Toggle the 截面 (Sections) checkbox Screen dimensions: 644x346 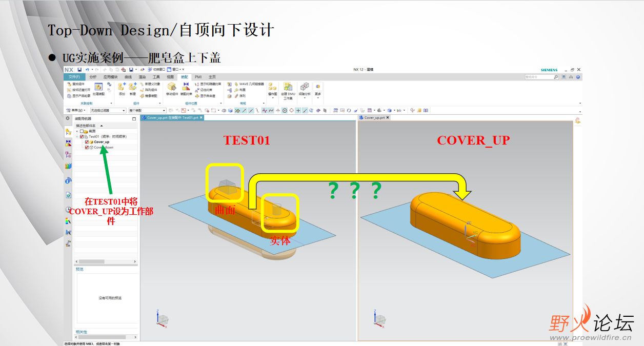82,131
